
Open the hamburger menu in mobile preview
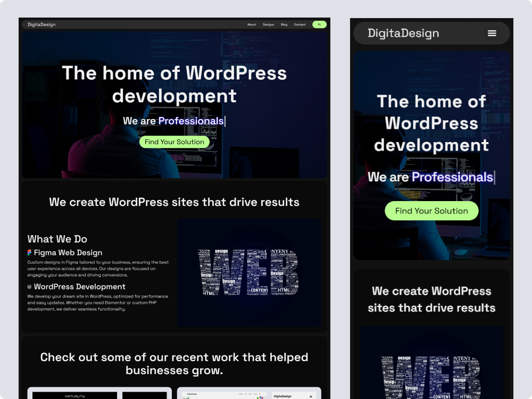point(492,33)
